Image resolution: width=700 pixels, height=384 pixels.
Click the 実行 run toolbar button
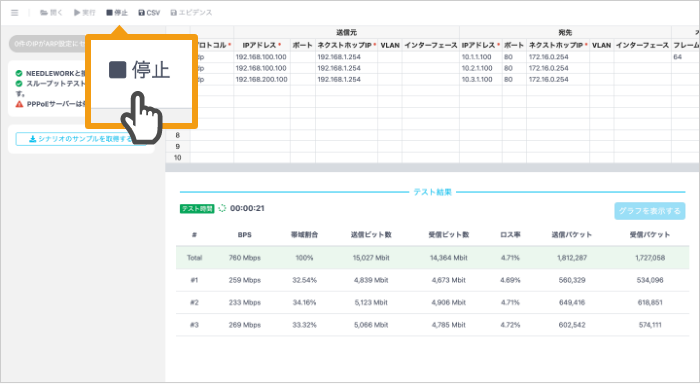(x=84, y=13)
